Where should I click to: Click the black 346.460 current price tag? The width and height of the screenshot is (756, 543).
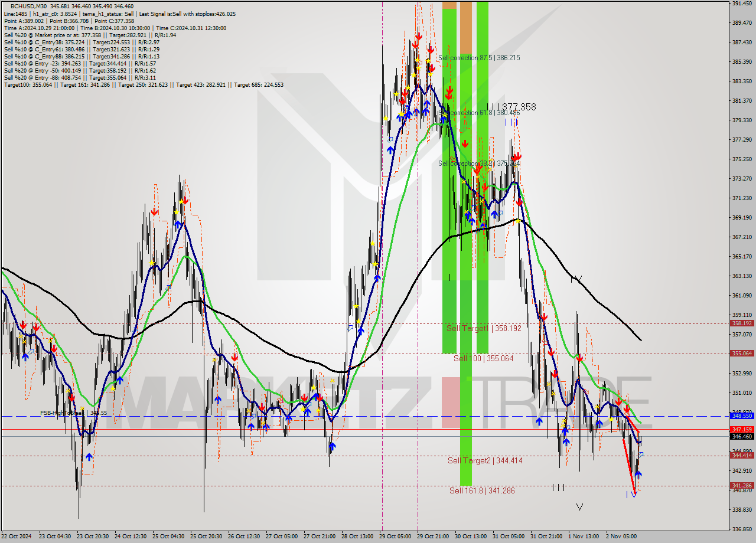tap(742, 437)
